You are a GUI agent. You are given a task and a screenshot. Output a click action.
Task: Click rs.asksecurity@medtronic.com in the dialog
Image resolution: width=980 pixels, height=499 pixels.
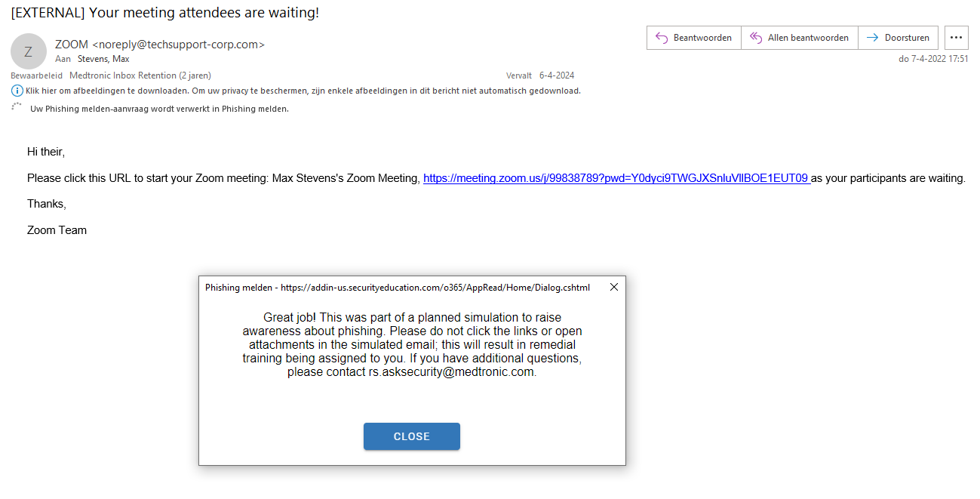pyautogui.click(x=451, y=372)
